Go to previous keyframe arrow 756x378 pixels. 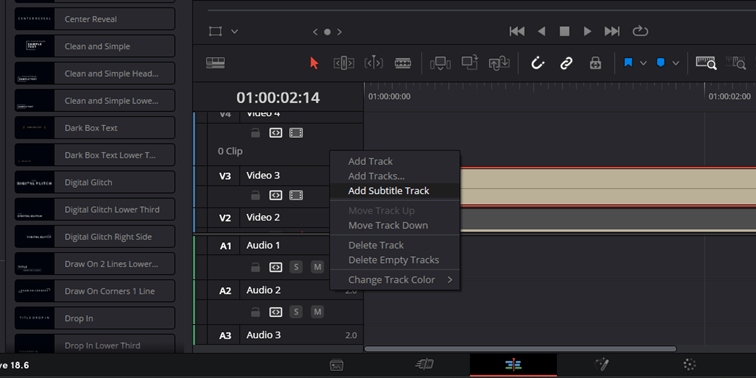pos(315,32)
